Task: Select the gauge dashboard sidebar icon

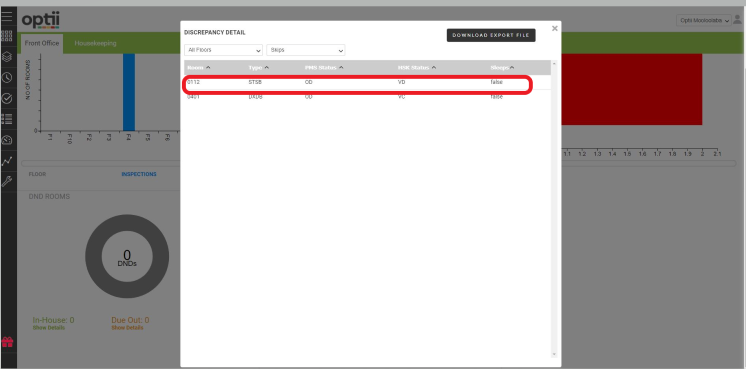Action: pyautogui.click(x=7, y=140)
